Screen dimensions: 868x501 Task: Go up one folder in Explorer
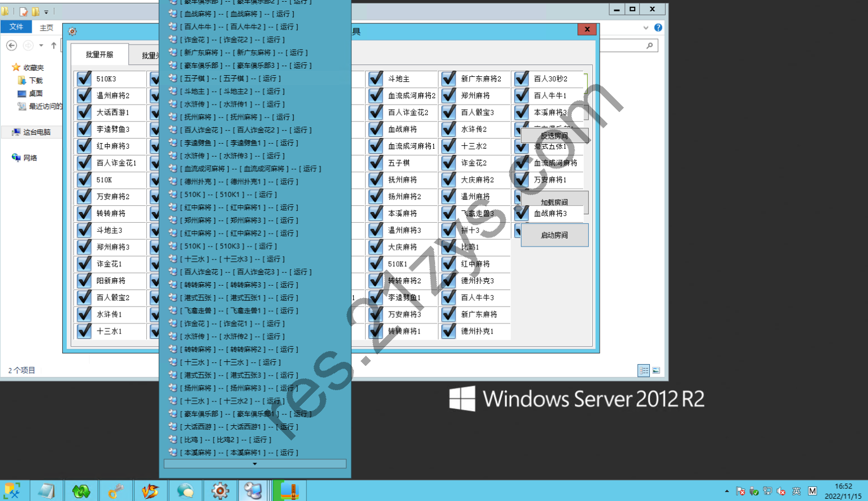click(54, 45)
